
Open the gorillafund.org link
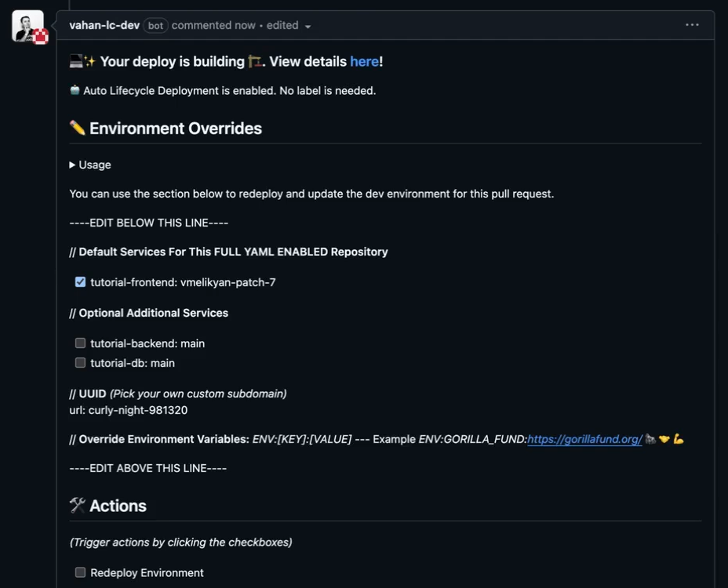click(x=584, y=439)
